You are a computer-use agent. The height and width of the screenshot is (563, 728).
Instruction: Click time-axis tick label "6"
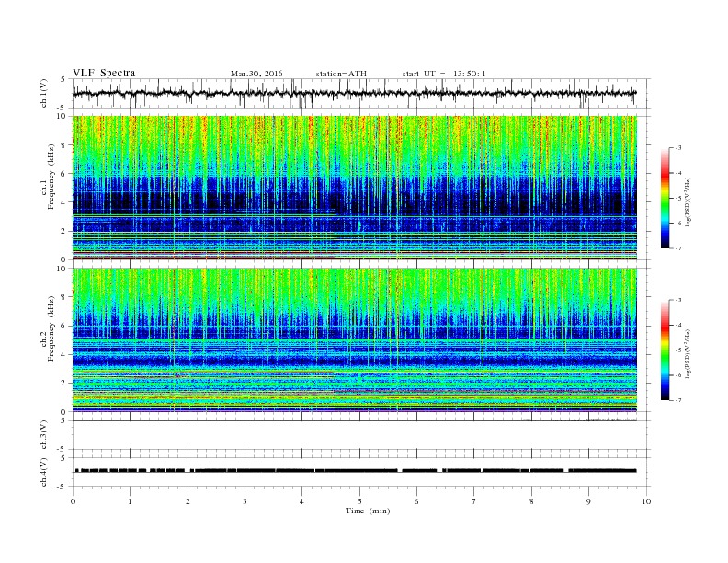416,501
